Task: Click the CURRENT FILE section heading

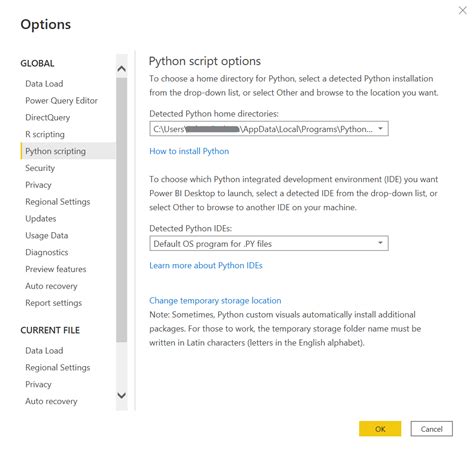Action: click(50, 330)
